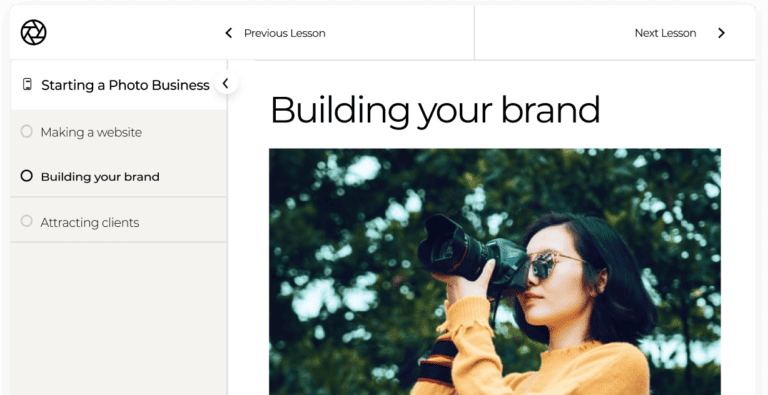Click the camera aperture logo icon
Image resolution: width=768 pixels, height=395 pixels.
tap(33, 32)
